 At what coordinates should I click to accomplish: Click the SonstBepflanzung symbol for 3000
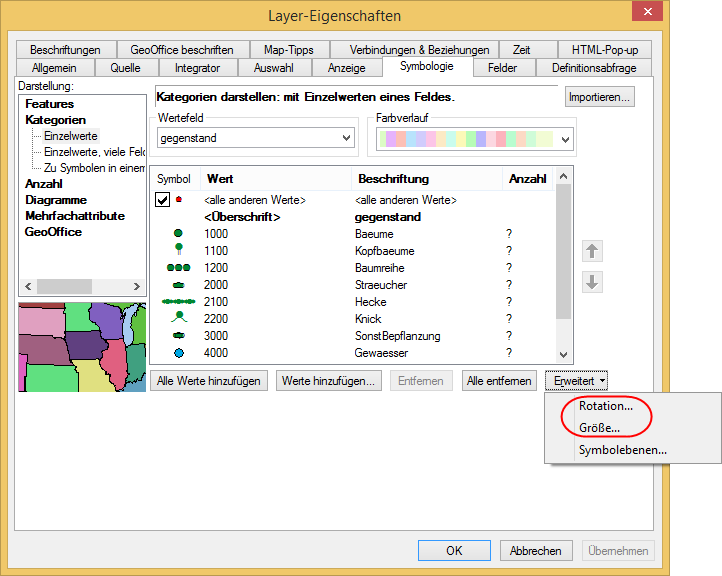point(179,336)
